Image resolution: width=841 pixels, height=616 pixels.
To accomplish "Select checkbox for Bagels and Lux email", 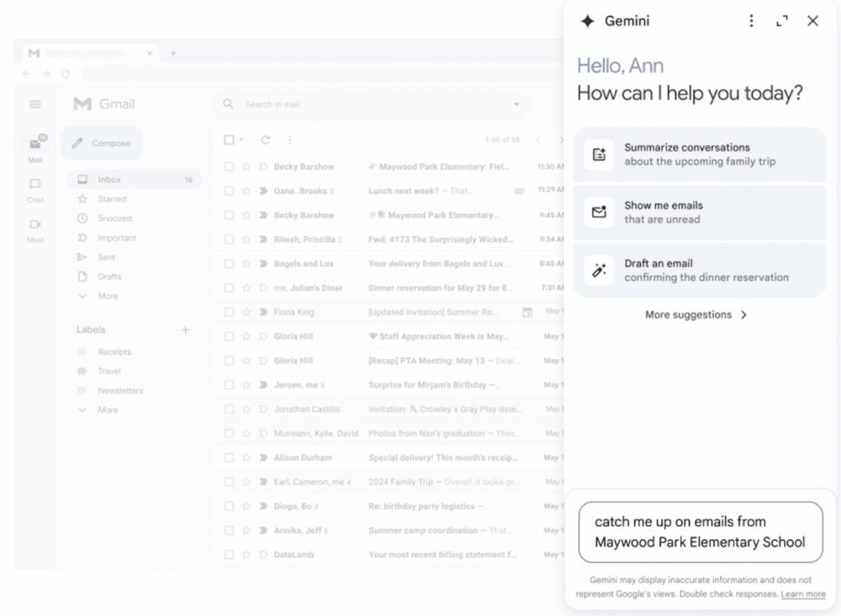I will 229,264.
